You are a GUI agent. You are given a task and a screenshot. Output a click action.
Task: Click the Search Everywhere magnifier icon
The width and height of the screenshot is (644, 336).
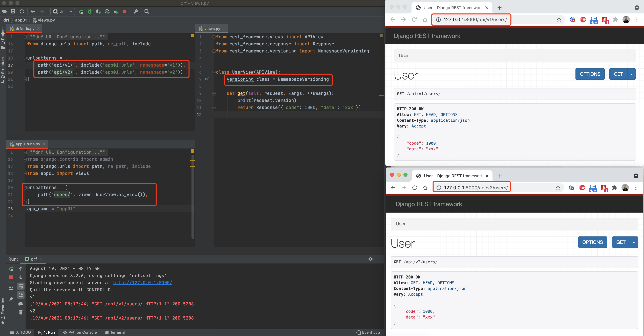click(147, 11)
